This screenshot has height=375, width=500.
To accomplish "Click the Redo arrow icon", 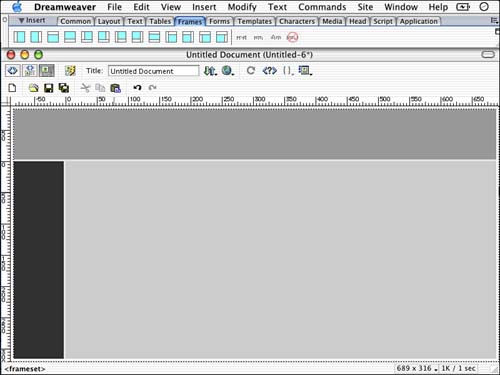I will click(153, 88).
